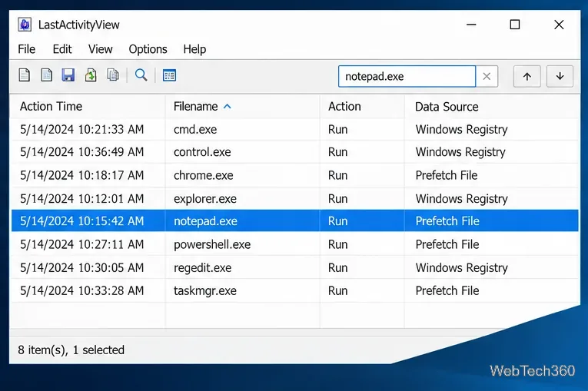Viewport: 588px width, 391px height.
Task: Click Windows Registry in the explorer.exe row
Action: point(461,199)
